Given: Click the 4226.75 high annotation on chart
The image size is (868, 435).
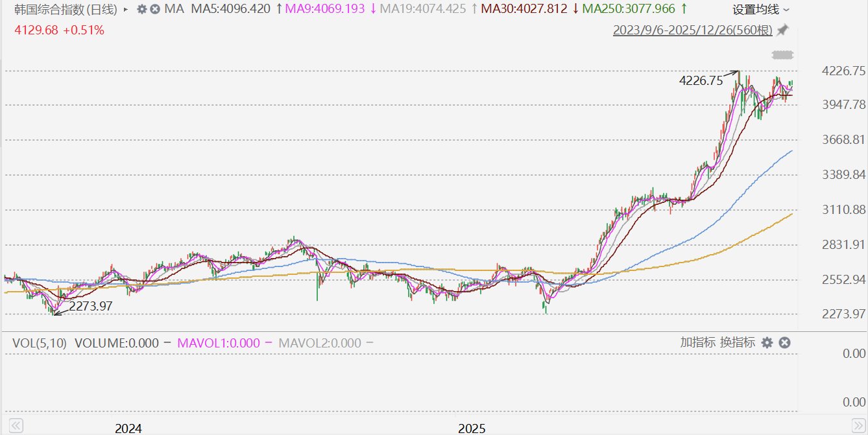Looking at the screenshot, I should click(x=701, y=81).
